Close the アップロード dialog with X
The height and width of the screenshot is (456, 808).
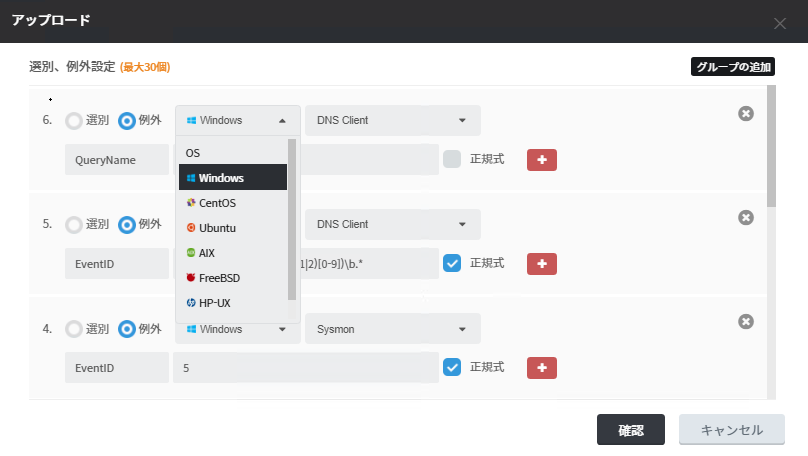(780, 23)
